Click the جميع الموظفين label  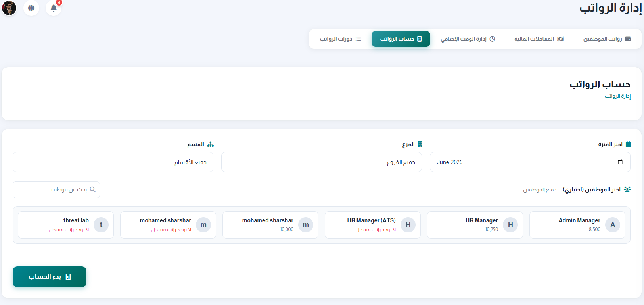point(540,190)
